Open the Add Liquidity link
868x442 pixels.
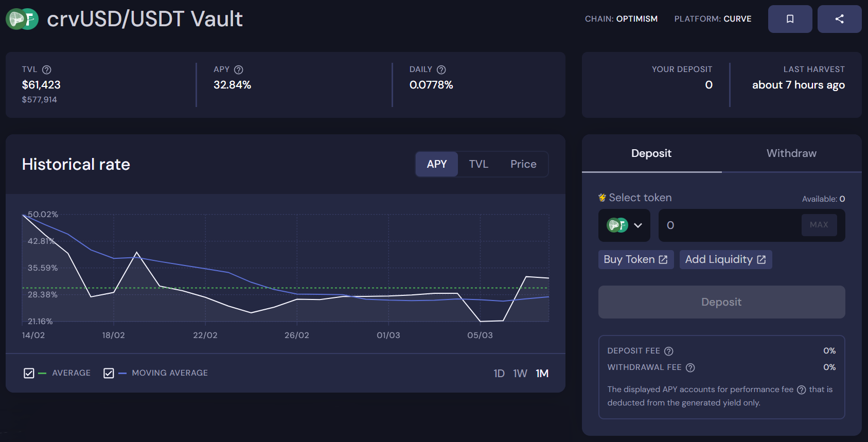[x=725, y=259]
